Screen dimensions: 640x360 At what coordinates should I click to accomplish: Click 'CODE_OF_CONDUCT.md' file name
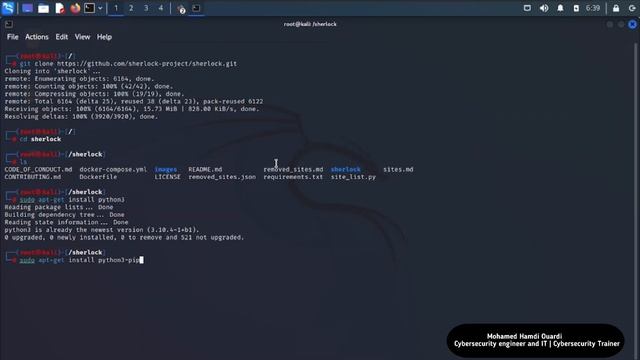[x=38, y=169]
